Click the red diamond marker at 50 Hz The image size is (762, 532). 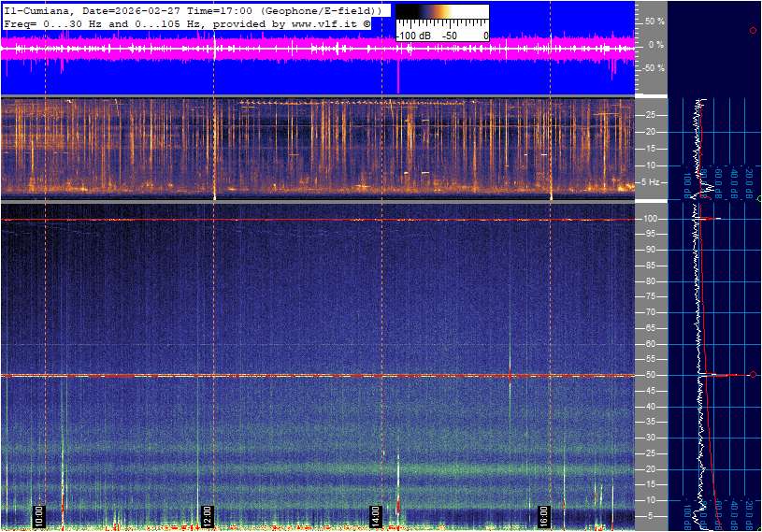click(x=753, y=375)
